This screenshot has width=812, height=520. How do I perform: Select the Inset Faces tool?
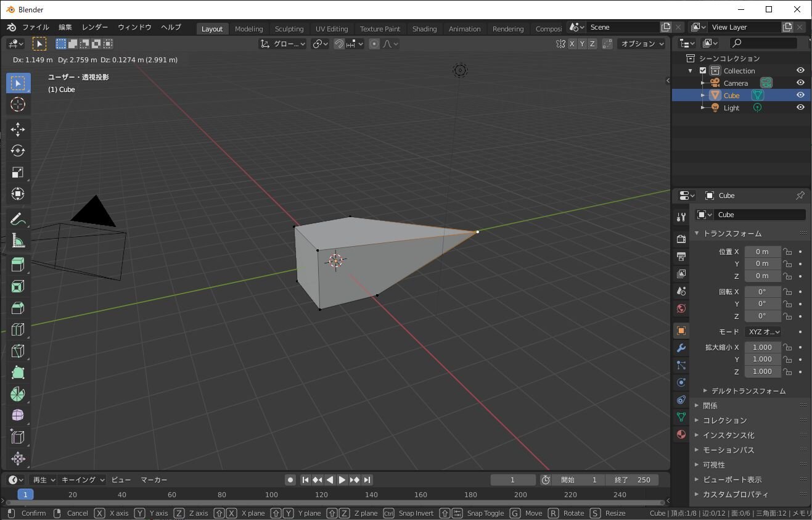pos(18,286)
